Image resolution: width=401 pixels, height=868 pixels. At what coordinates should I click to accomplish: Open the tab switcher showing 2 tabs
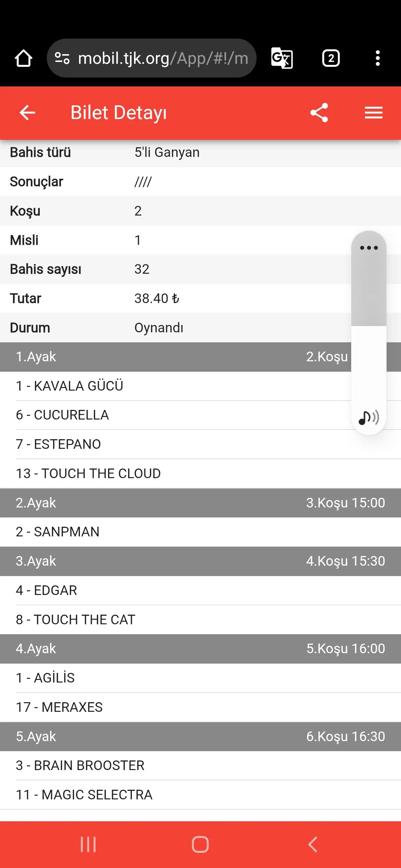point(331,58)
